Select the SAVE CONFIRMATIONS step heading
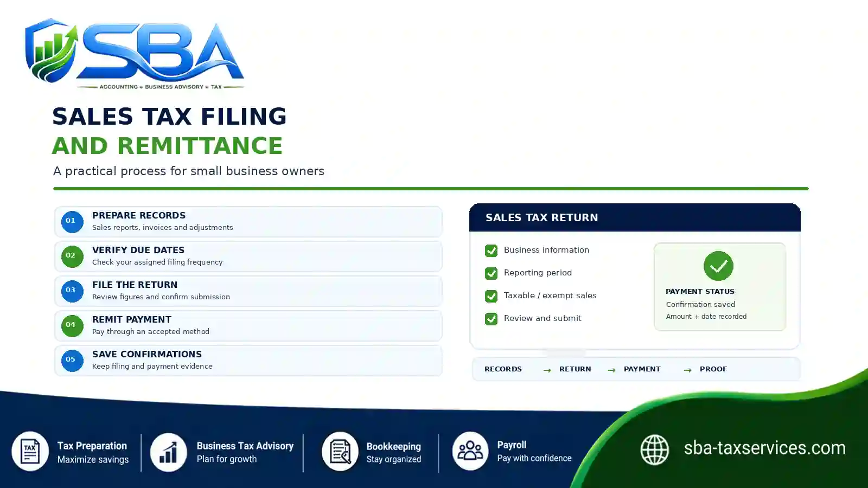The width and height of the screenshot is (868, 488). click(147, 354)
